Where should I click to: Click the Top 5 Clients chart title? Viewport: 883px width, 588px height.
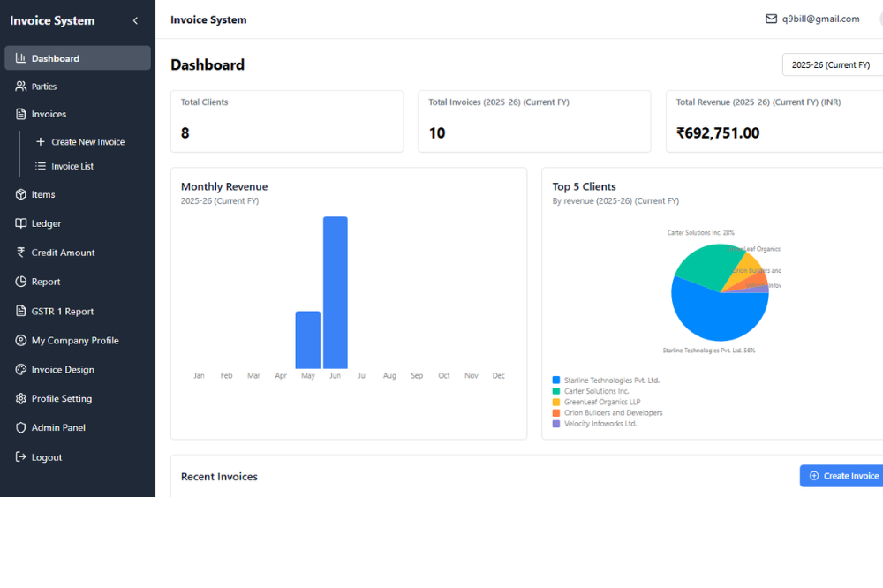(584, 186)
